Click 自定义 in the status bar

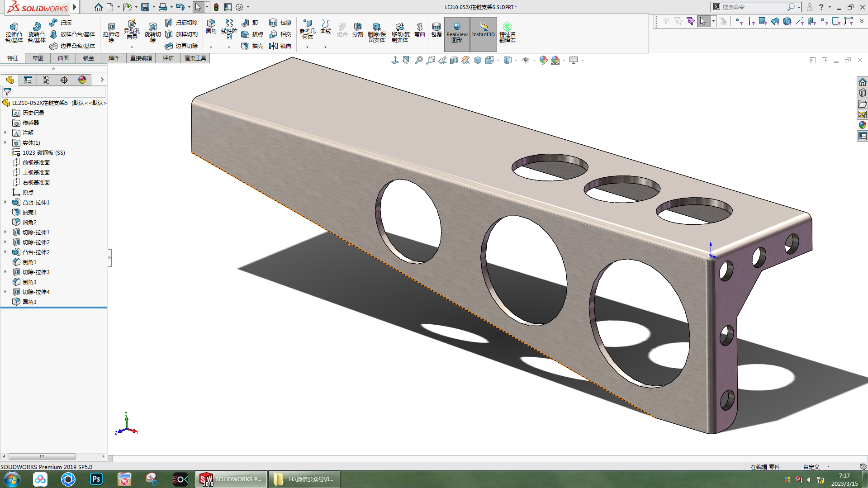(811, 467)
